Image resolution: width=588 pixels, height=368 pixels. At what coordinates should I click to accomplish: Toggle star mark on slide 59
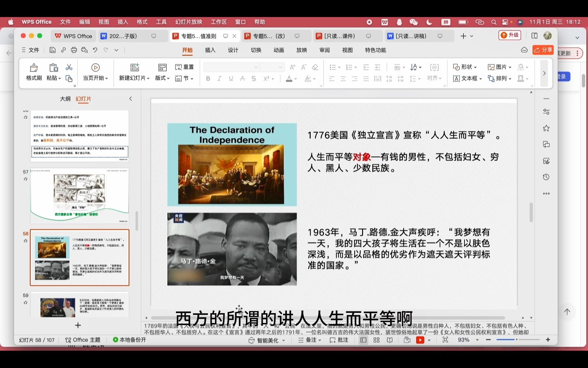[x=26, y=302]
